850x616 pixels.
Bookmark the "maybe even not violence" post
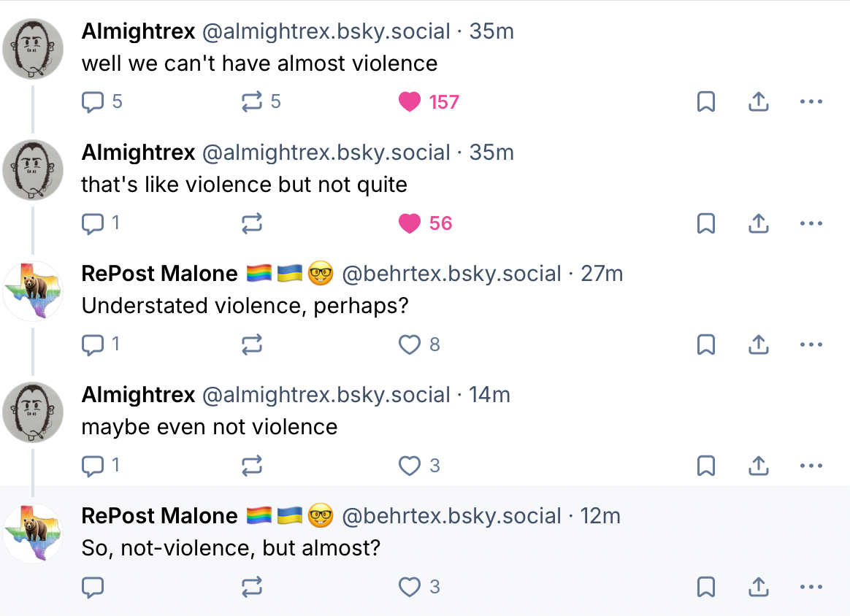[705, 465]
